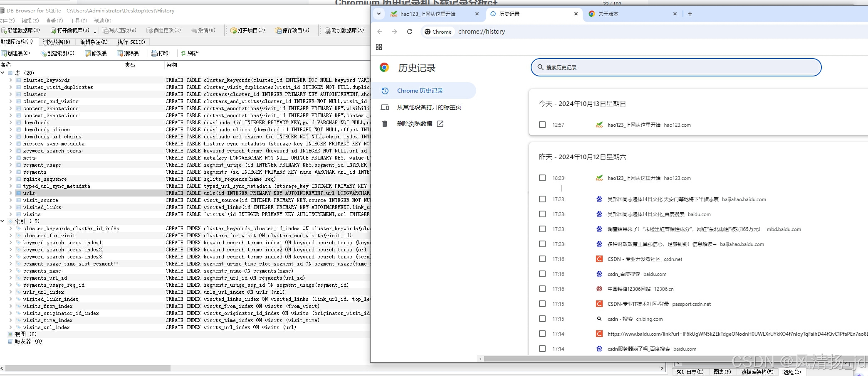
Task: Open csdn - 搜索 bing history link
Action: point(620,319)
